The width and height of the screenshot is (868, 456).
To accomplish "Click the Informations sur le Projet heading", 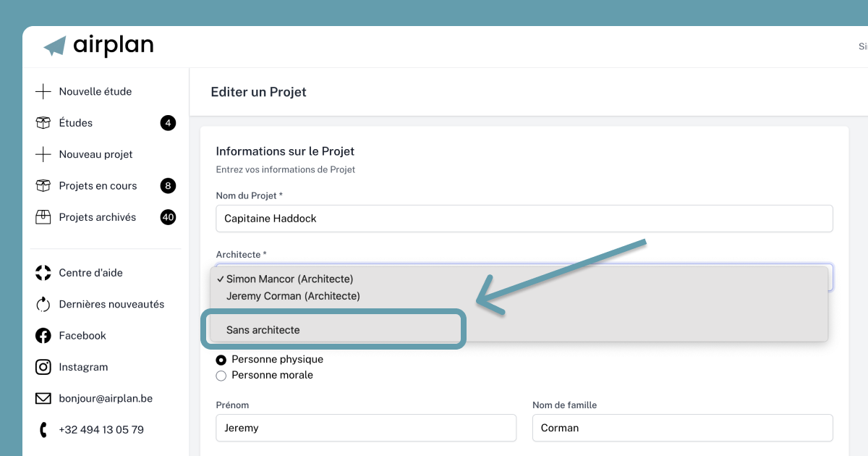I will (285, 151).
